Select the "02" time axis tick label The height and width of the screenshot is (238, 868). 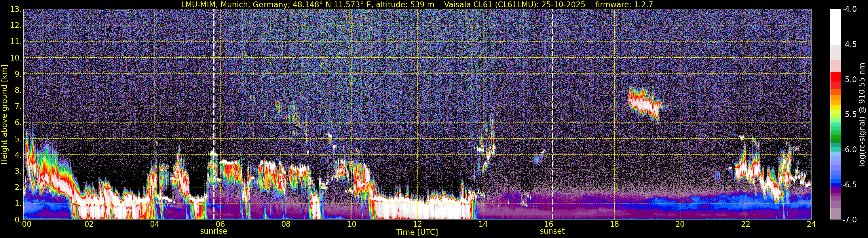point(89,224)
